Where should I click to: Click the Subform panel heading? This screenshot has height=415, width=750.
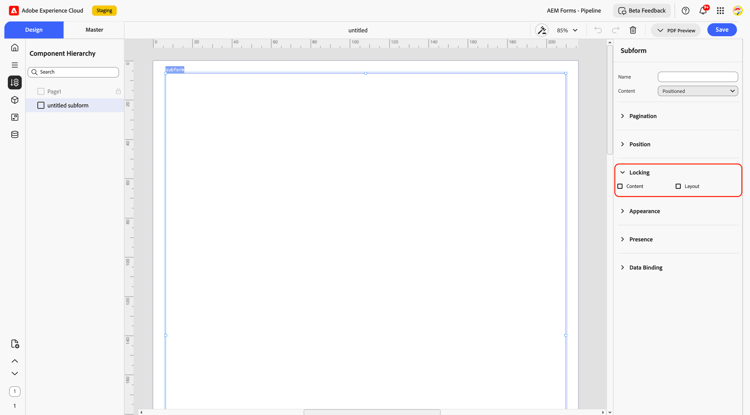coord(633,51)
